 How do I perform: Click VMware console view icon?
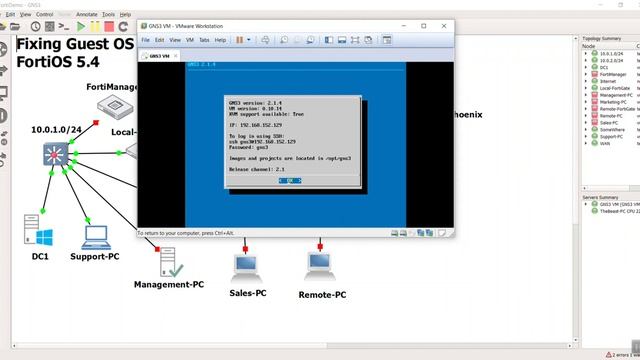coord(387,40)
